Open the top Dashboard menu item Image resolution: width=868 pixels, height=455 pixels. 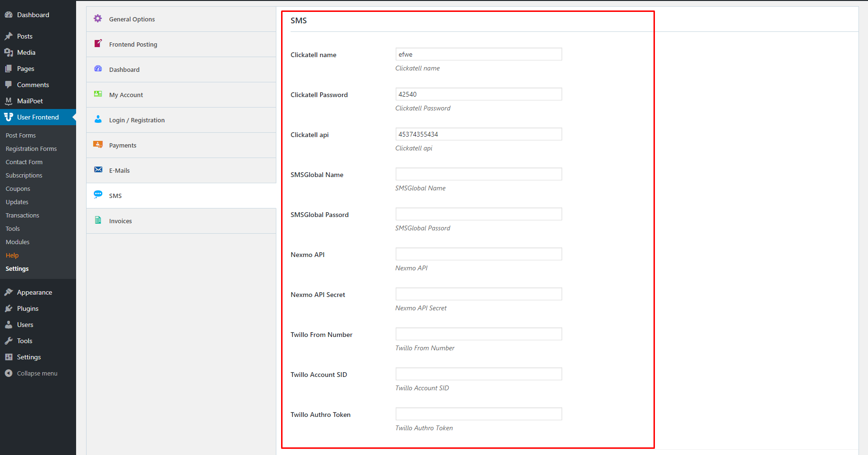pos(38,15)
